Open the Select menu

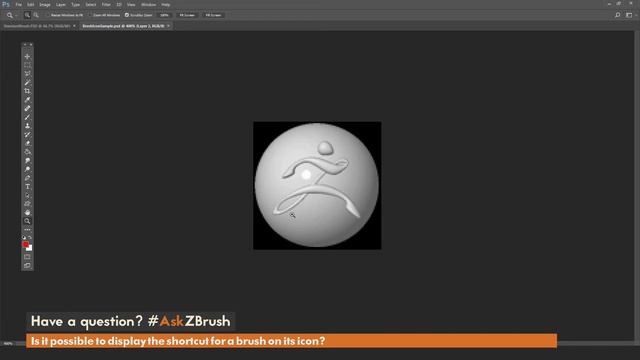tap(91, 4)
